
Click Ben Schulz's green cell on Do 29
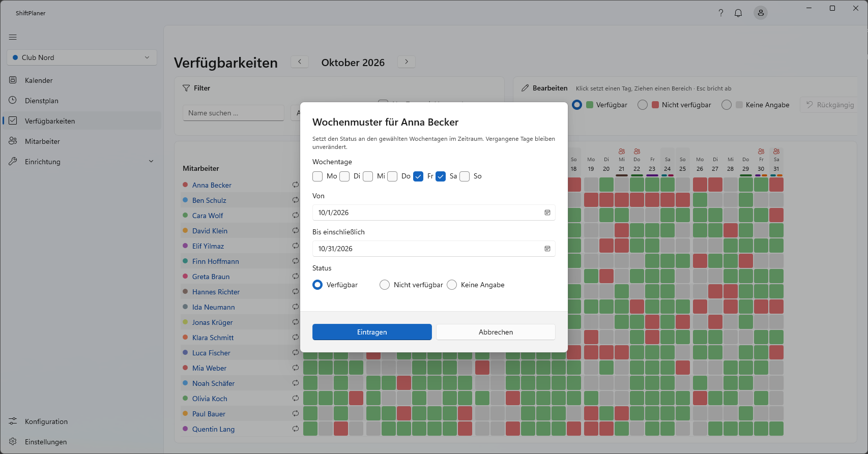(746, 200)
